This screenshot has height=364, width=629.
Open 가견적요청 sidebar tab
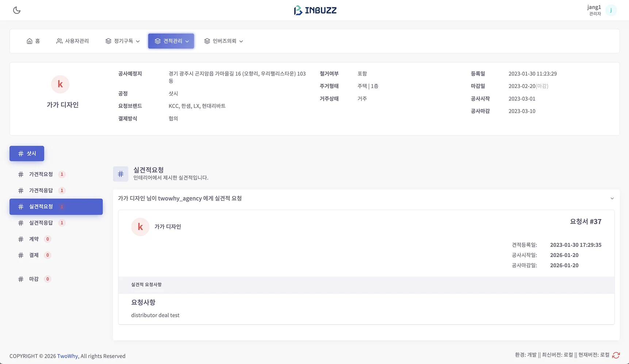(x=56, y=174)
